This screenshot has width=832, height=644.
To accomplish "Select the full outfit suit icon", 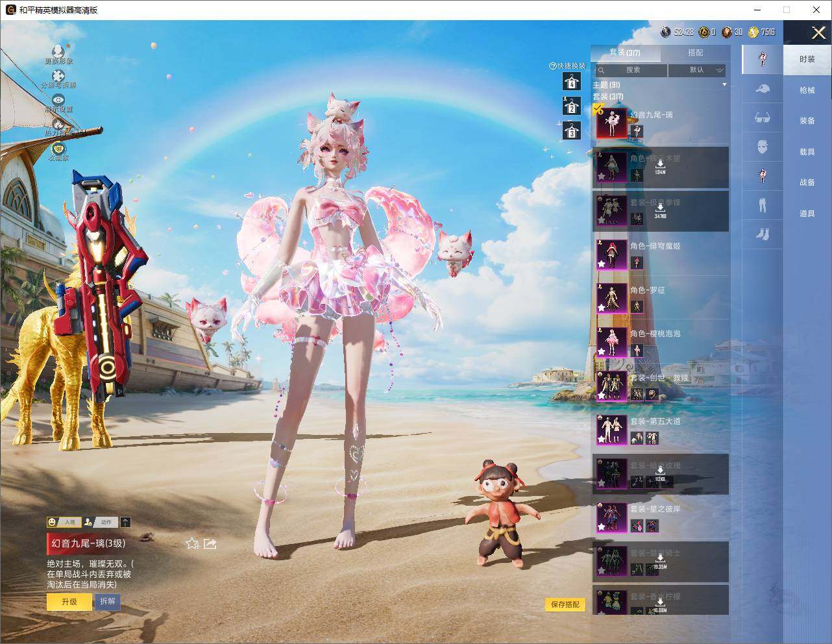I will [x=763, y=59].
